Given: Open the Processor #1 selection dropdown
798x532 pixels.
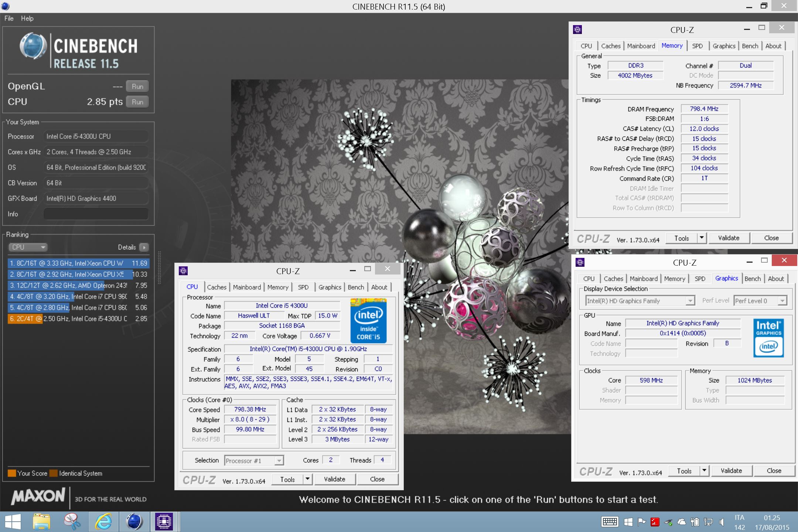Looking at the screenshot, I should click(x=254, y=461).
